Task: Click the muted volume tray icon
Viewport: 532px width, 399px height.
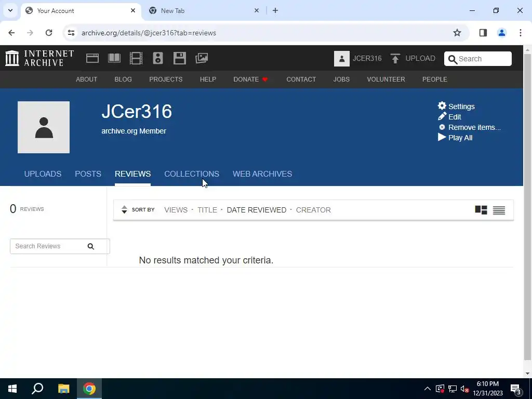Action: [x=465, y=389]
